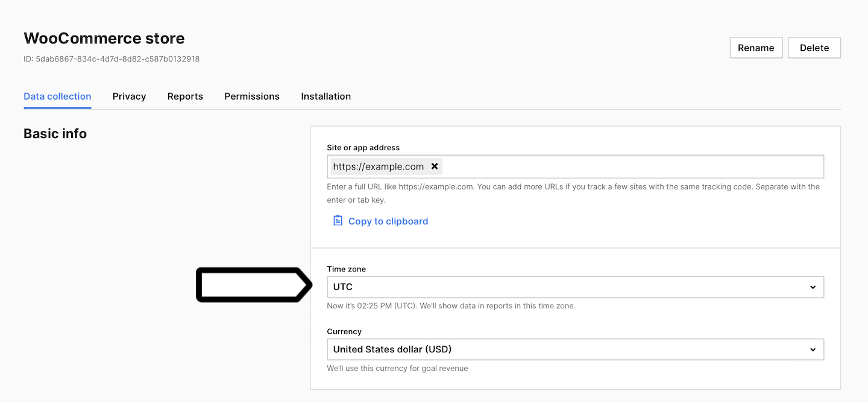Screen dimensions: 868x403
Task: Click the https://example.com tag text
Action: tap(379, 167)
